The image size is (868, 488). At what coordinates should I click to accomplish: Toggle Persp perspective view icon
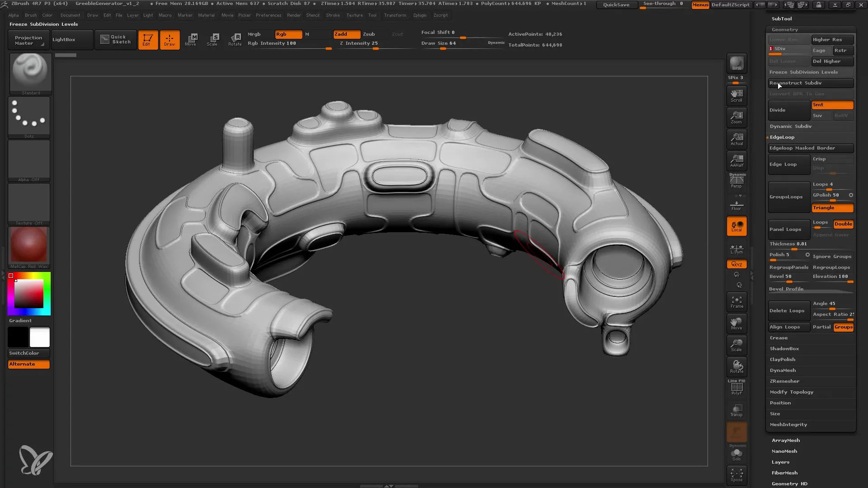click(736, 181)
